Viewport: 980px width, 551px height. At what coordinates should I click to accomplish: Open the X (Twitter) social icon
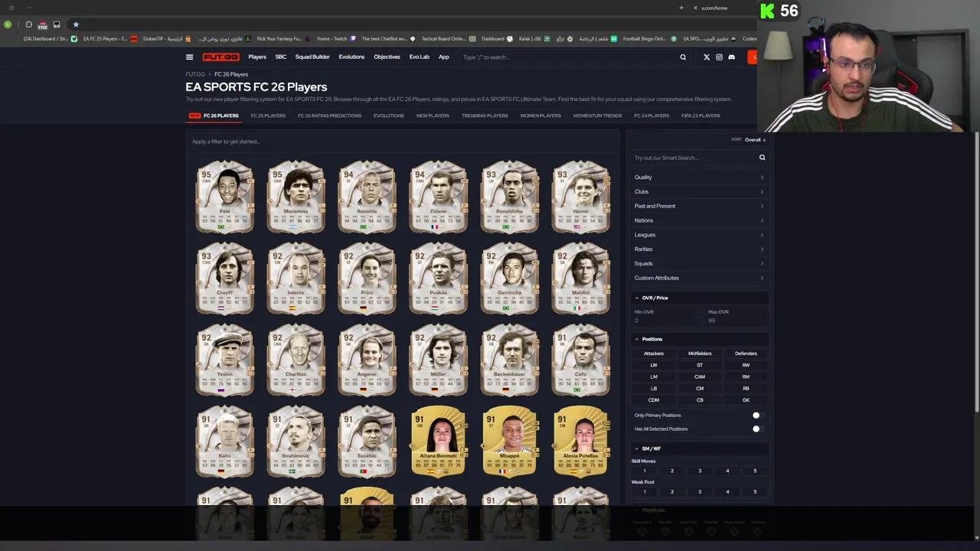click(707, 57)
